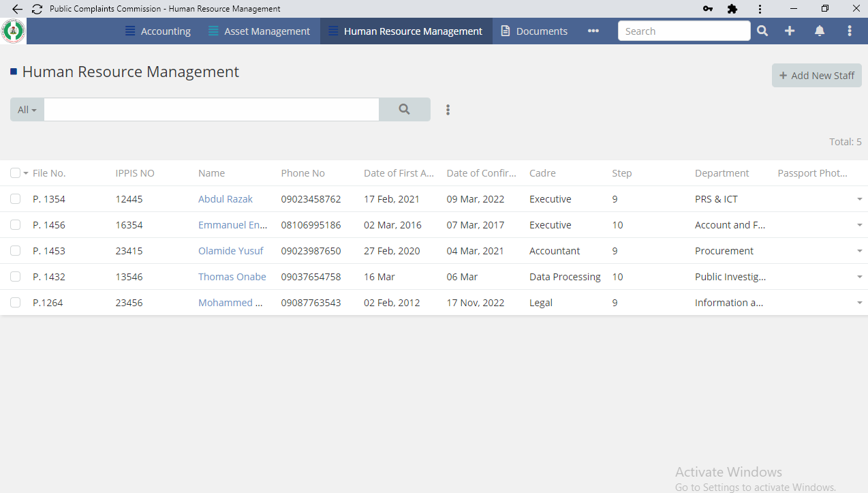Open the Documents section
The width and height of the screenshot is (868, 493).
[541, 31]
